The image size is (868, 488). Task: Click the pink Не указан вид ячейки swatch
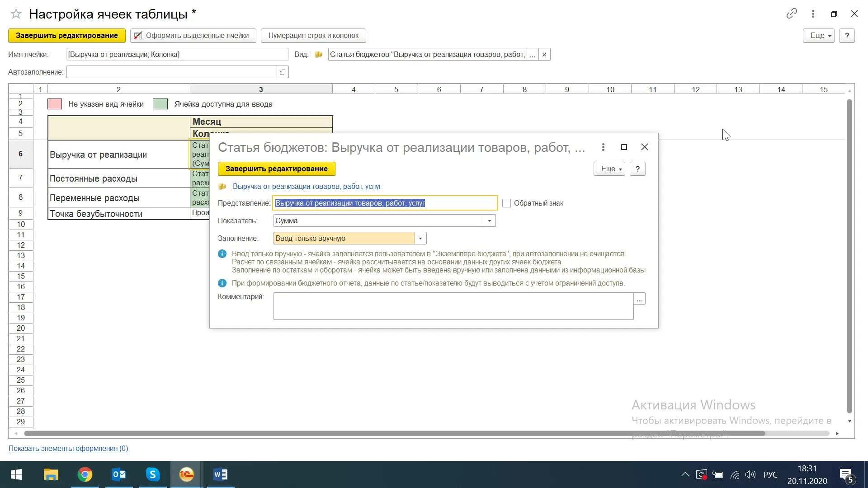pos(55,104)
